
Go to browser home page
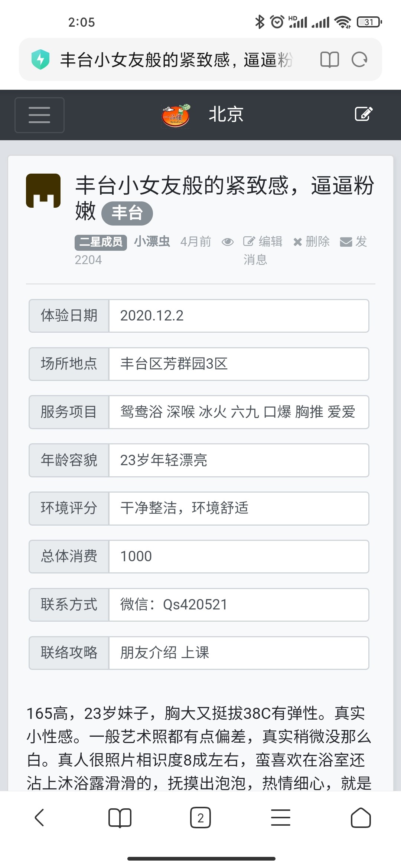point(361,818)
